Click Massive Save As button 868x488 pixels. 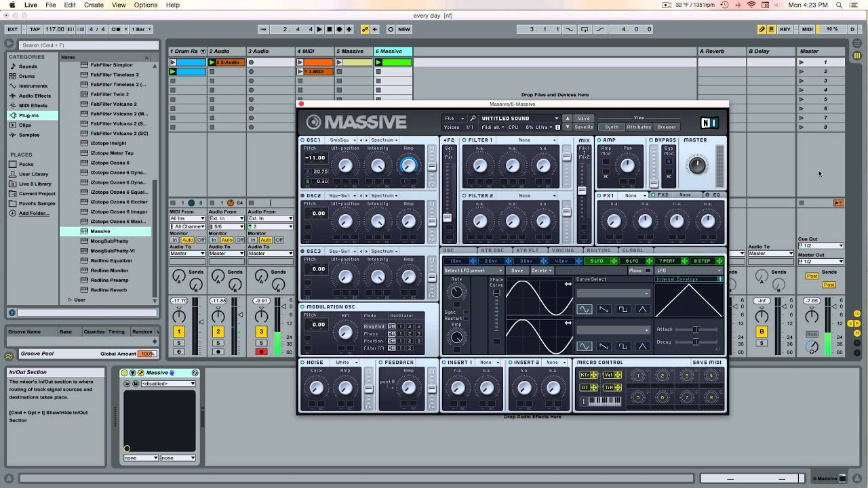(584, 127)
